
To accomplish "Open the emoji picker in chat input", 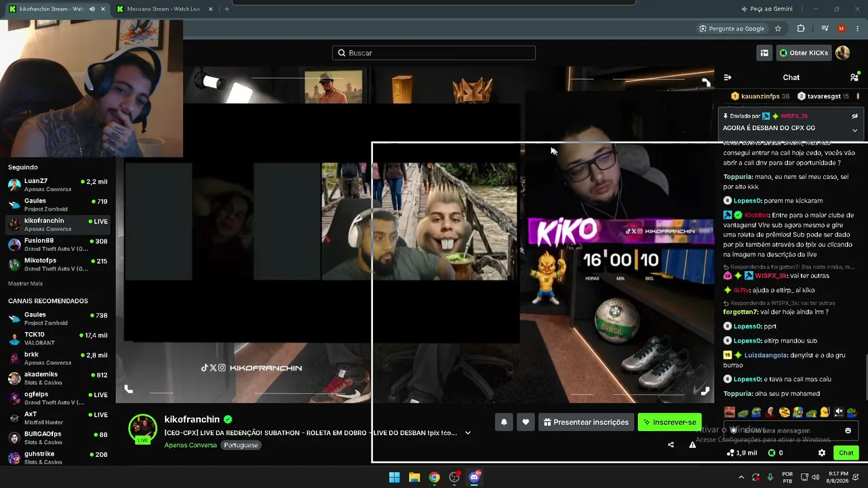I will 848,430.
